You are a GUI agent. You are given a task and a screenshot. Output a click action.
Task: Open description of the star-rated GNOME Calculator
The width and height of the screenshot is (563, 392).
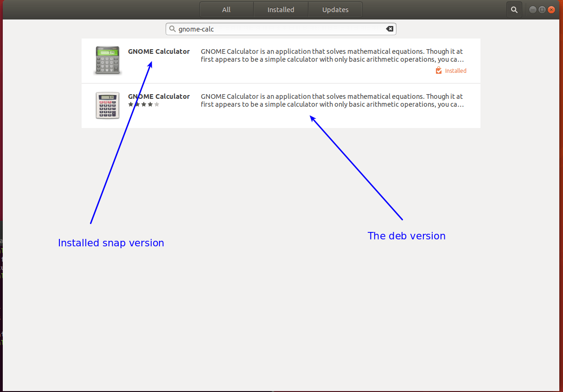pos(332,101)
